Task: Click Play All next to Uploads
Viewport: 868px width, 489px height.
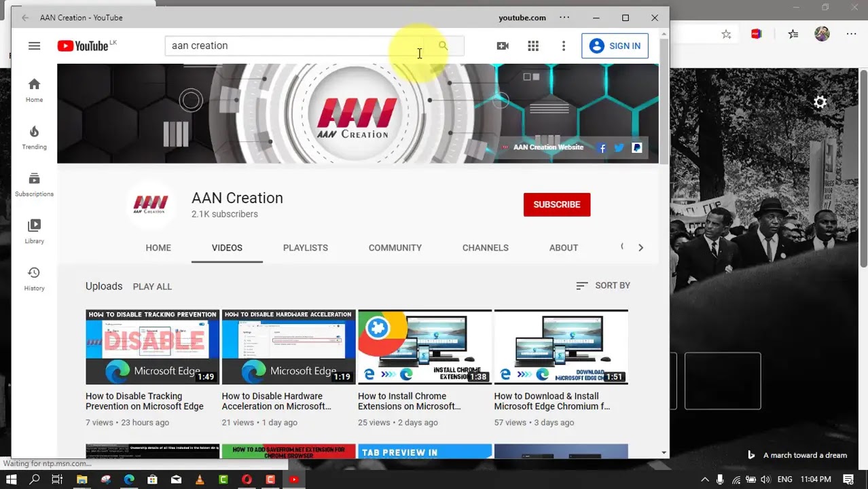Action: click(152, 287)
